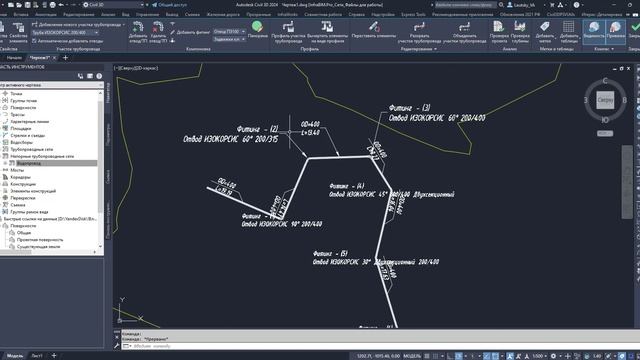The width and height of the screenshot is (640, 360).
Task: Select Группы точек tree item
Action: [x=23, y=100]
